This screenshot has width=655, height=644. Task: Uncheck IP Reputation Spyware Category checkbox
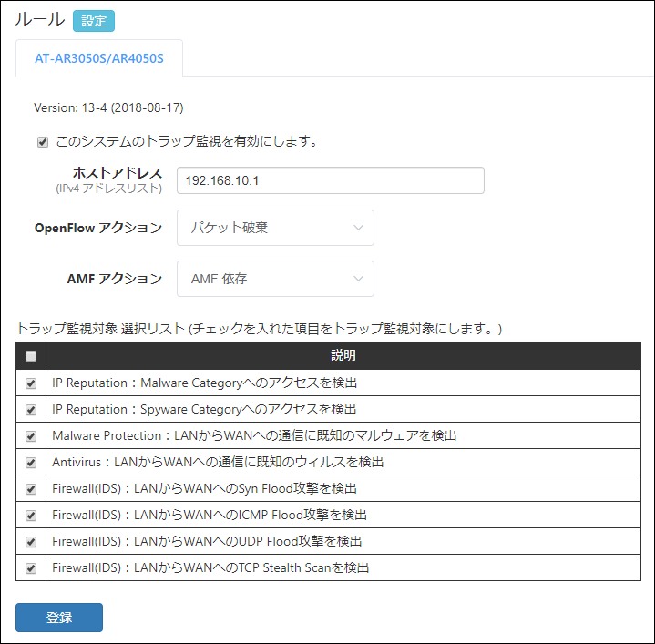click(31, 410)
